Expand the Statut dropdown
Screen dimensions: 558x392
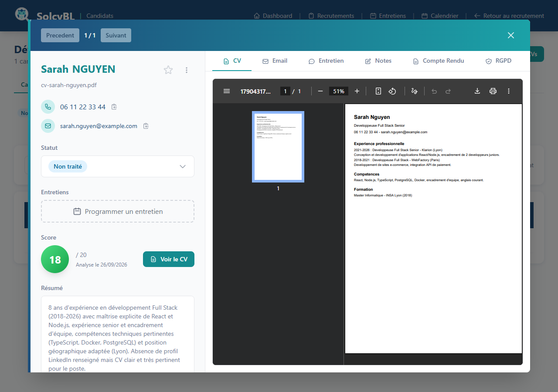click(x=118, y=166)
